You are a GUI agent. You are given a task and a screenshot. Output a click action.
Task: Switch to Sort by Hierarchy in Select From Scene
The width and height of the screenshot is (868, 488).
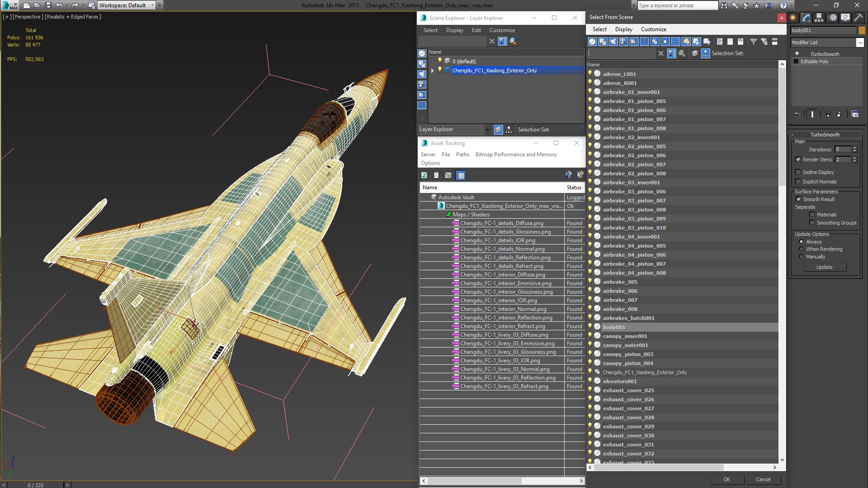(705, 53)
